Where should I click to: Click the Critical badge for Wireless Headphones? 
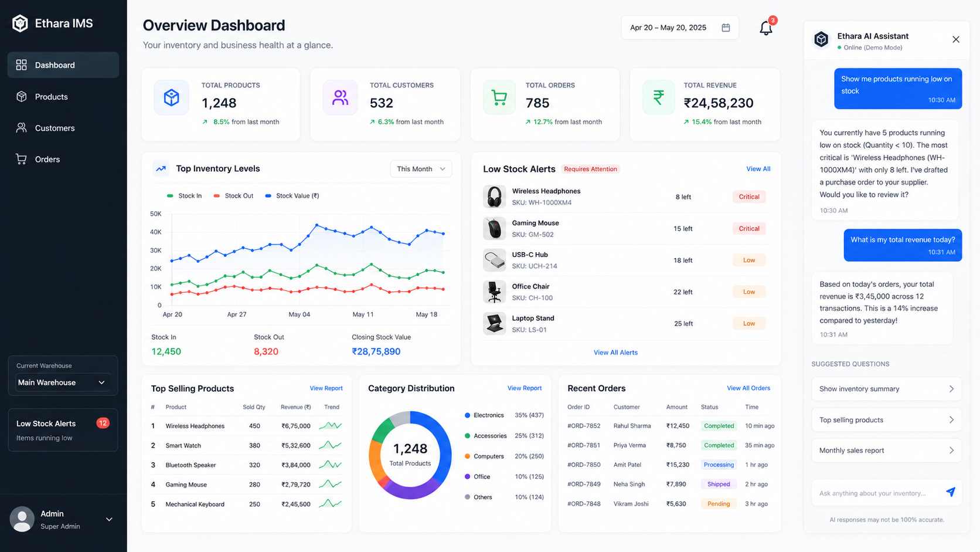(749, 197)
